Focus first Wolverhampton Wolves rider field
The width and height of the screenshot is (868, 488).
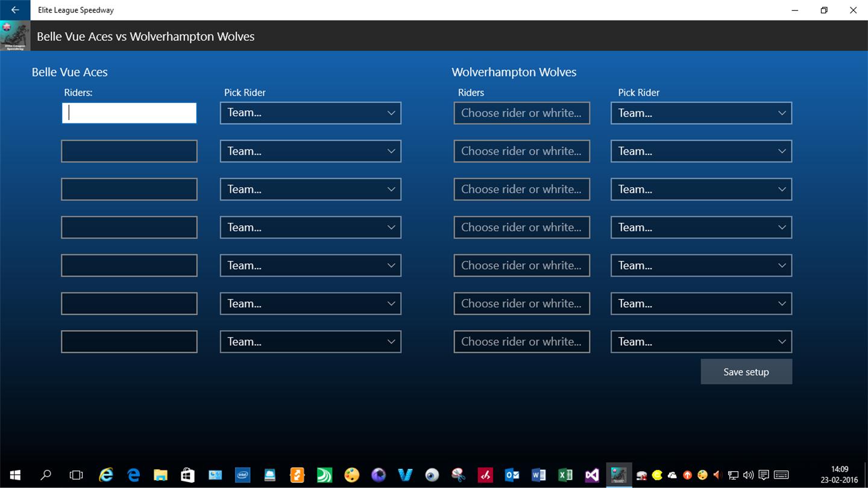pyautogui.click(x=522, y=113)
